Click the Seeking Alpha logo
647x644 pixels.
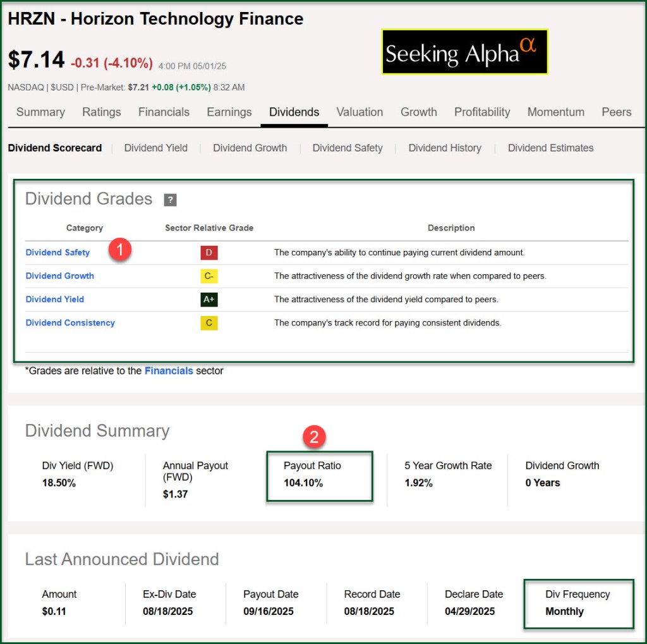click(464, 52)
